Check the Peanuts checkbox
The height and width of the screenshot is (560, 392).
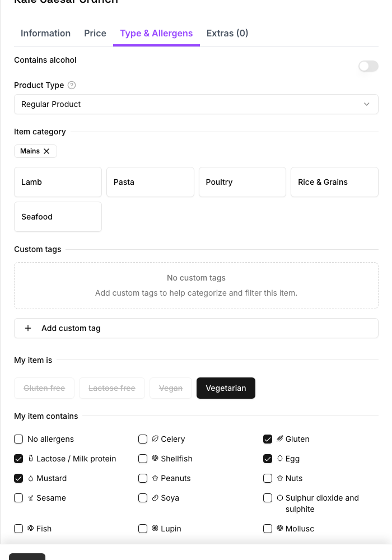tap(143, 478)
